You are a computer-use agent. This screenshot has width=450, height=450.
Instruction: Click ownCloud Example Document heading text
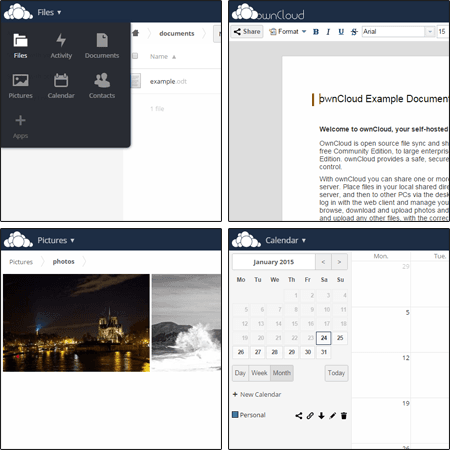pyautogui.click(x=384, y=99)
